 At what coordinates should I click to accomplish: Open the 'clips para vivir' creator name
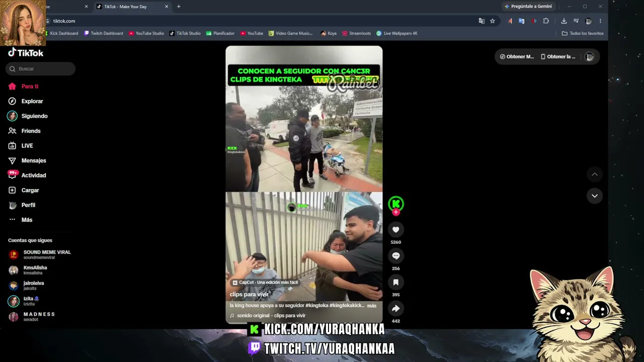[249, 294]
